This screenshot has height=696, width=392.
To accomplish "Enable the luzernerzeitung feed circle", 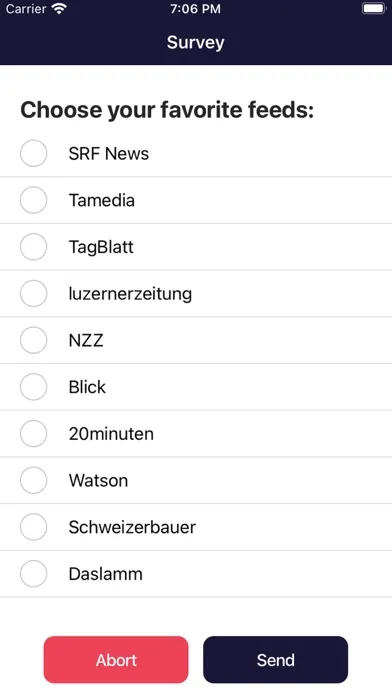I will (x=33, y=293).
